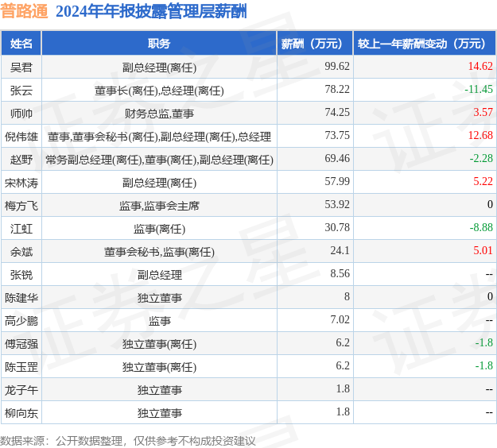Click the salary value 74.25
Viewport: 497px width, 448px height.
coord(337,112)
